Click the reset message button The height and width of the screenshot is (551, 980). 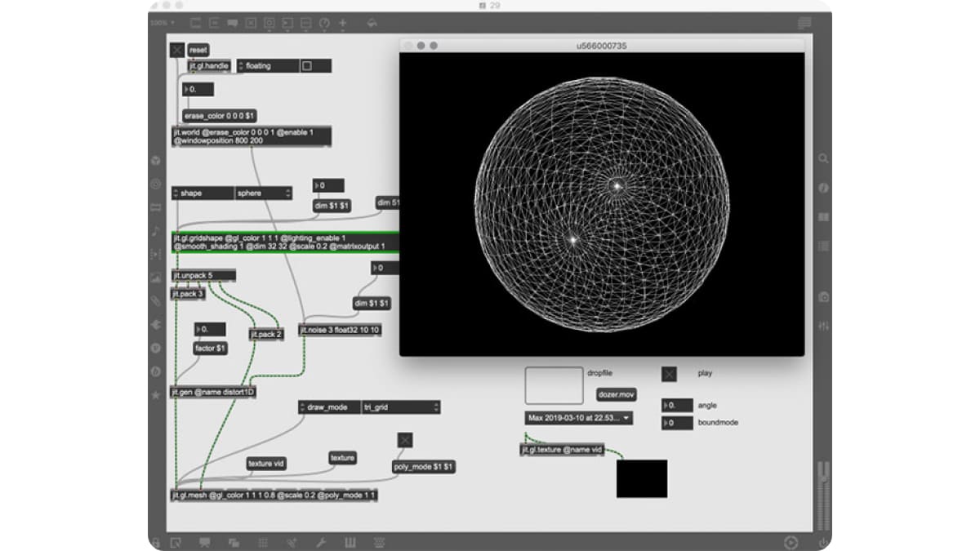pyautogui.click(x=198, y=51)
